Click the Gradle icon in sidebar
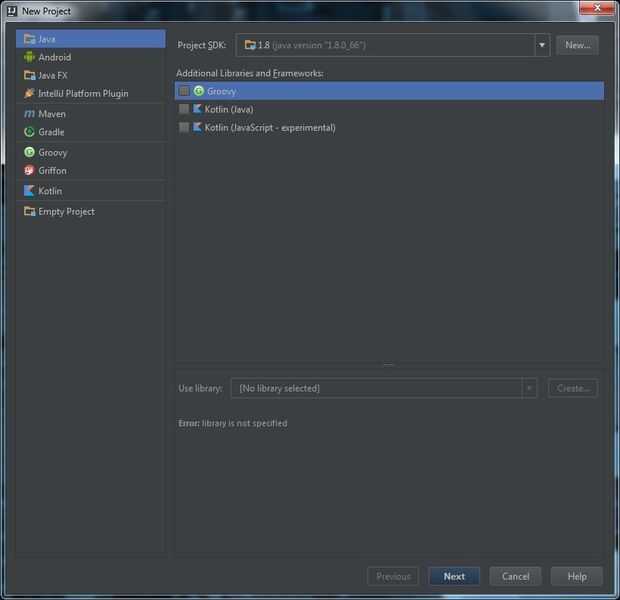The image size is (620, 600). [x=29, y=132]
